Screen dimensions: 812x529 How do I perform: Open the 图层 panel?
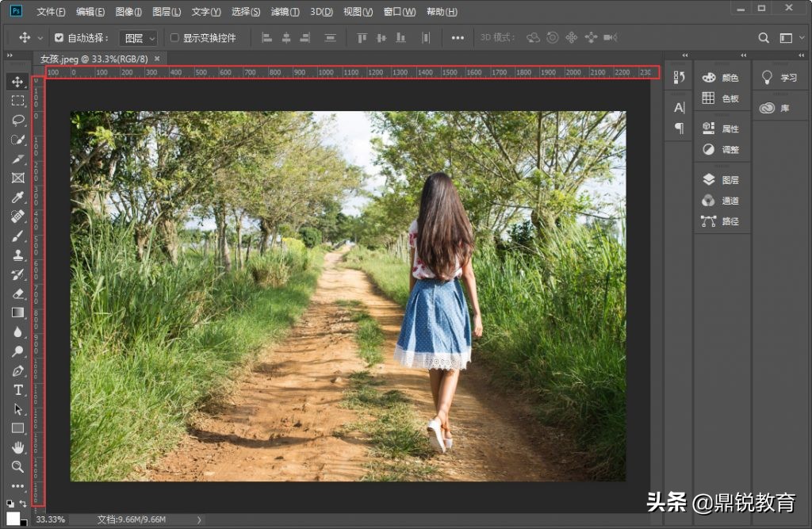[x=721, y=180]
